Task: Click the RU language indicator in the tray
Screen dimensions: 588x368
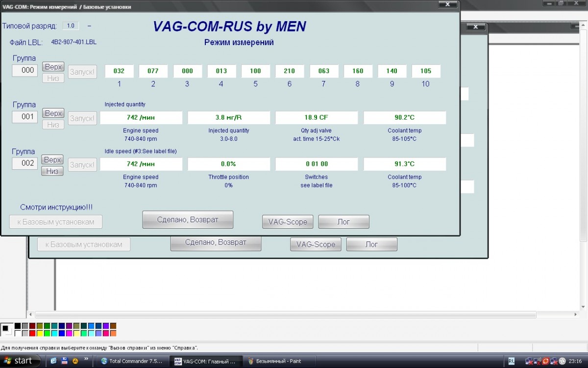Action: pos(512,361)
